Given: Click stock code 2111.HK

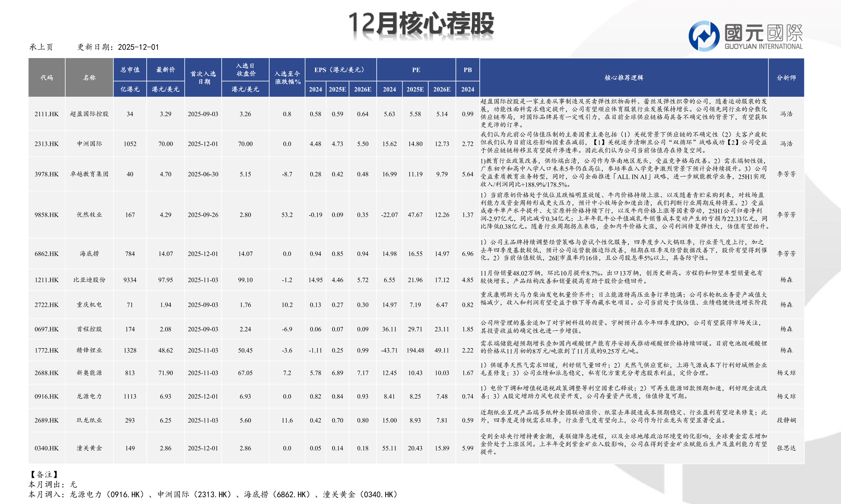Looking at the screenshot, I should click(47, 114).
